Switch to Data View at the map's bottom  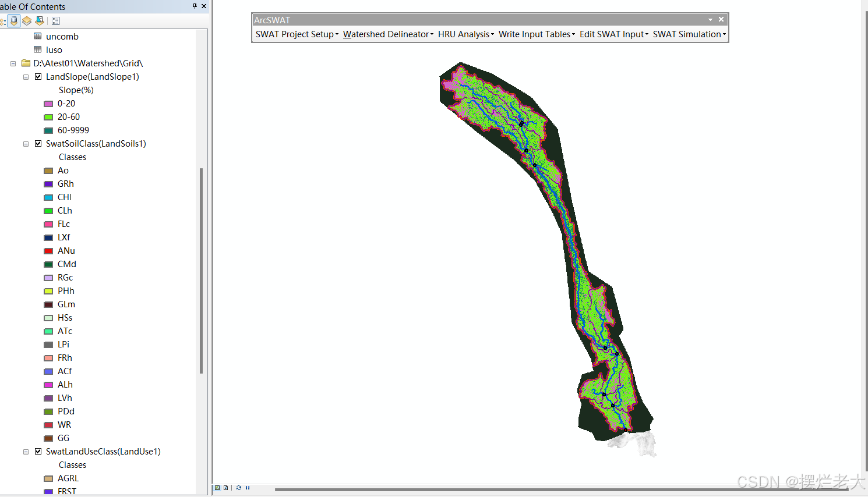[217, 488]
